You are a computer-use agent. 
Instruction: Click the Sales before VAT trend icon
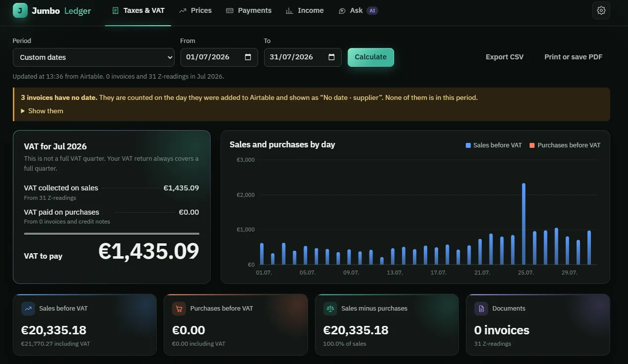(28, 309)
